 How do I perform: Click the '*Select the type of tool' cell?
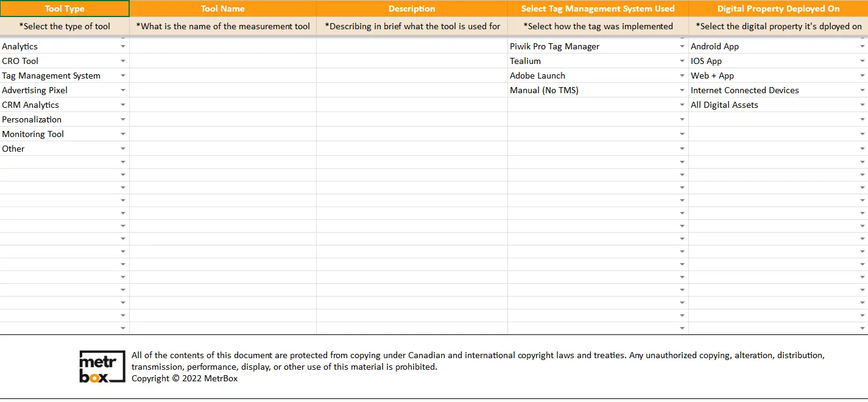[x=65, y=26]
